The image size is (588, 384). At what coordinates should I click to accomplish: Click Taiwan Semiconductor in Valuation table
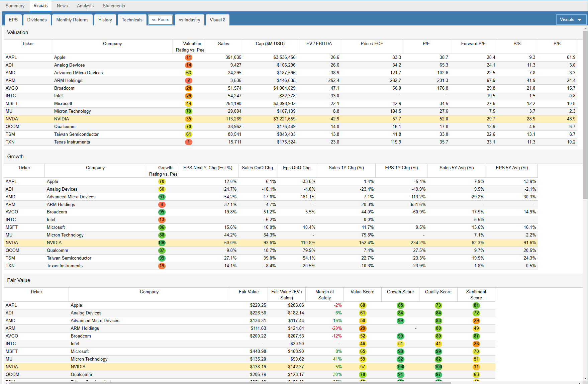(x=76, y=134)
